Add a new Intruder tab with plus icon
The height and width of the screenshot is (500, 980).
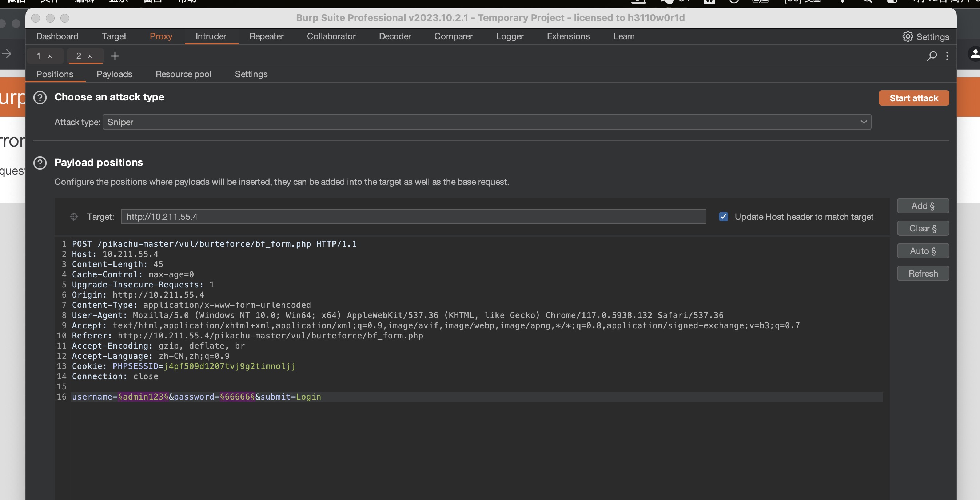[115, 56]
